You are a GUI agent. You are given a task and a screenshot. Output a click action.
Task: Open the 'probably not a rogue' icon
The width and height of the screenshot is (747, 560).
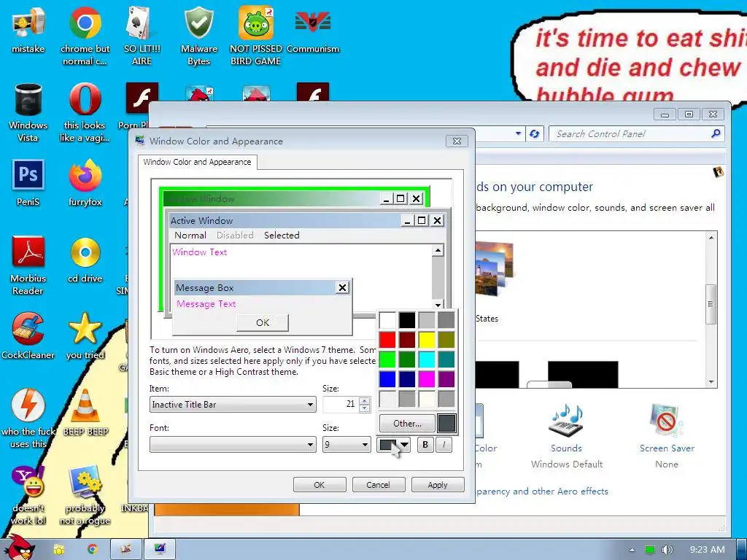coord(85,495)
